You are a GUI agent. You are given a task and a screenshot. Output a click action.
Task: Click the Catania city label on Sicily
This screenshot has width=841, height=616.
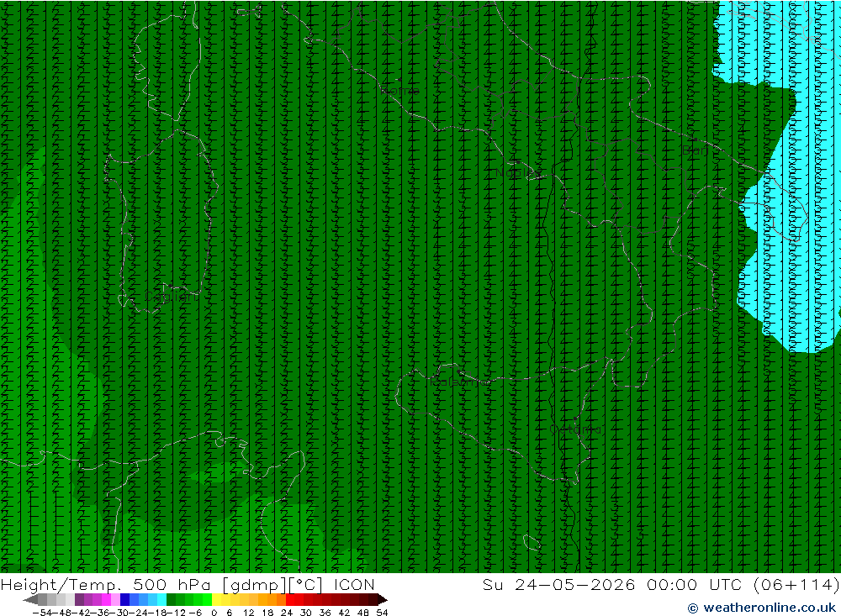(575, 429)
